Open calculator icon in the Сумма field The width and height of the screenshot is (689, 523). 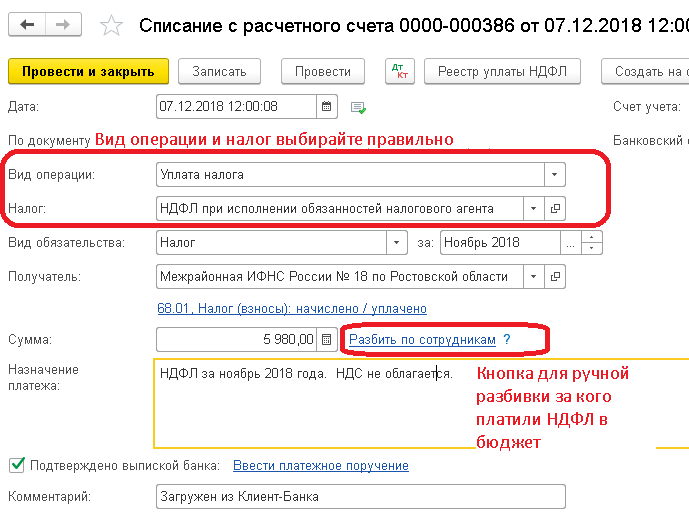(327, 340)
